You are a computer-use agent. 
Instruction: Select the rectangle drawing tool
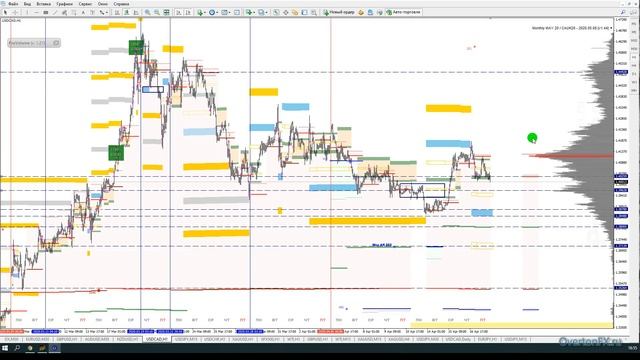[45, 12]
